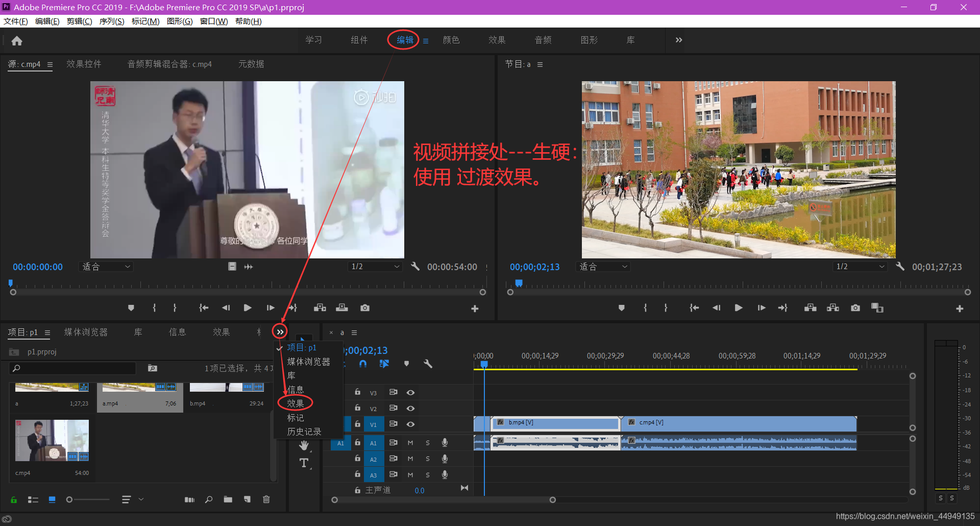Open 序列(S) menu

point(112,21)
